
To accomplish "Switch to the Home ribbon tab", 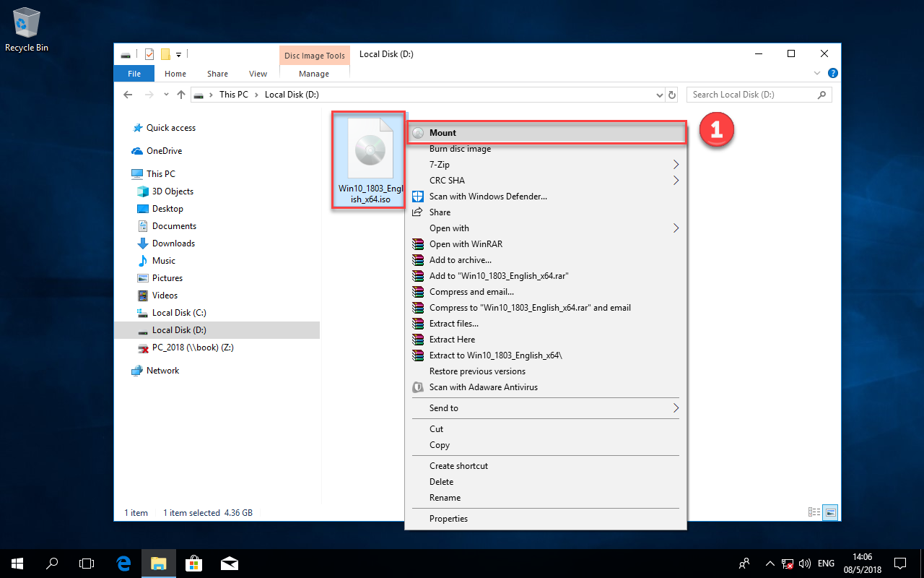I will tap(175, 73).
